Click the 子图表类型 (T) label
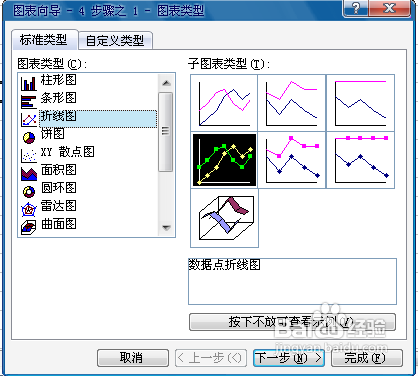Viewport: 418px width, 376px height. [x=229, y=63]
